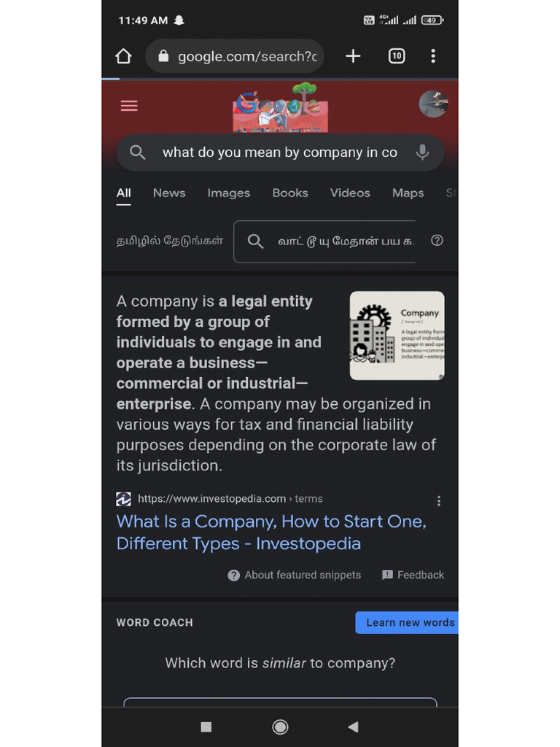
Task: Open the browser three-dot menu
Action: [x=433, y=56]
